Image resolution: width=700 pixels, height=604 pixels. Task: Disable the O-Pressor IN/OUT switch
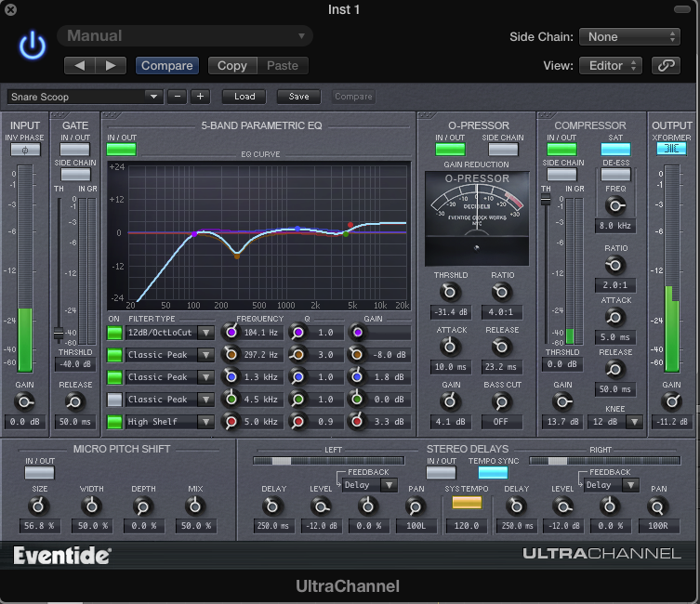click(450, 150)
